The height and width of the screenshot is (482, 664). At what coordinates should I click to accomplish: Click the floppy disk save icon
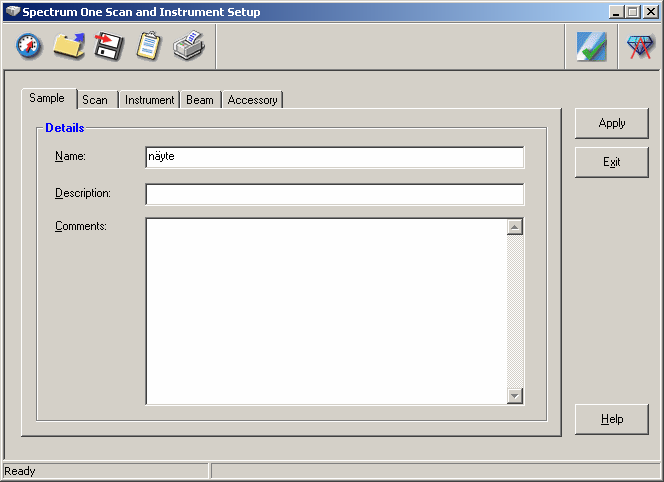pos(109,46)
